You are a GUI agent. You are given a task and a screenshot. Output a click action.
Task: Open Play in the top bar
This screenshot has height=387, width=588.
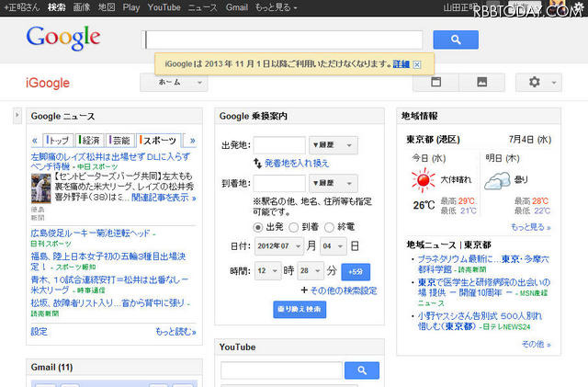point(131,7)
